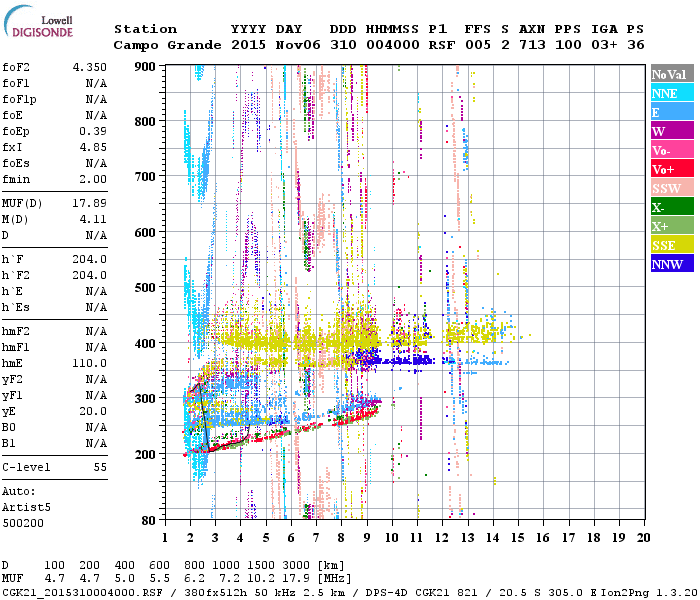The width and height of the screenshot is (700, 600).
Task: Click the MUF 17.9 table value
Action: (x=296, y=579)
